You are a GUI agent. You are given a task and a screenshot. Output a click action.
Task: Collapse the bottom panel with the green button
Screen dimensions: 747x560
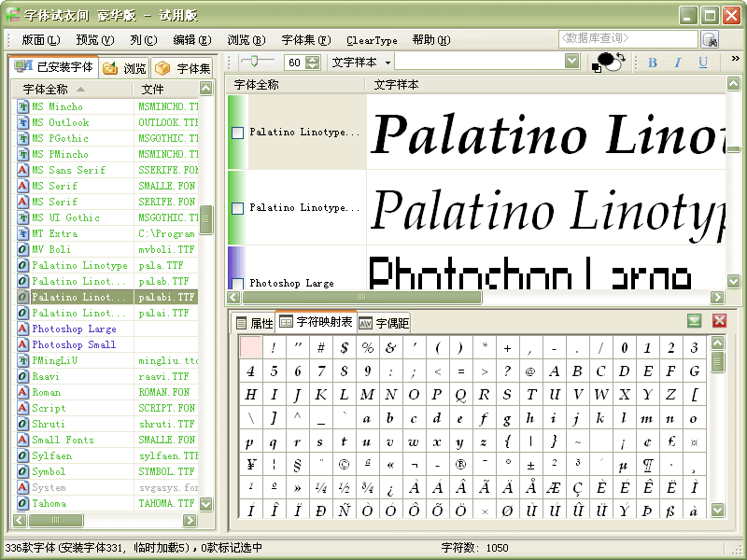click(694, 321)
